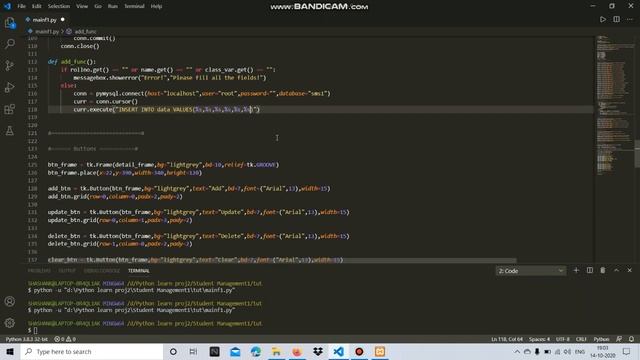Open the Run menu
Screen dimensions: 640x360
(x=113, y=6)
